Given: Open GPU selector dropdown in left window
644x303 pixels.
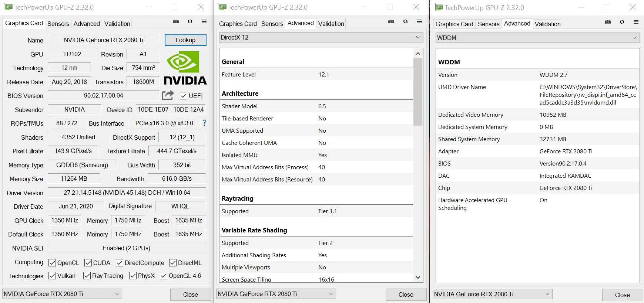Looking at the screenshot, I should [x=62, y=294].
